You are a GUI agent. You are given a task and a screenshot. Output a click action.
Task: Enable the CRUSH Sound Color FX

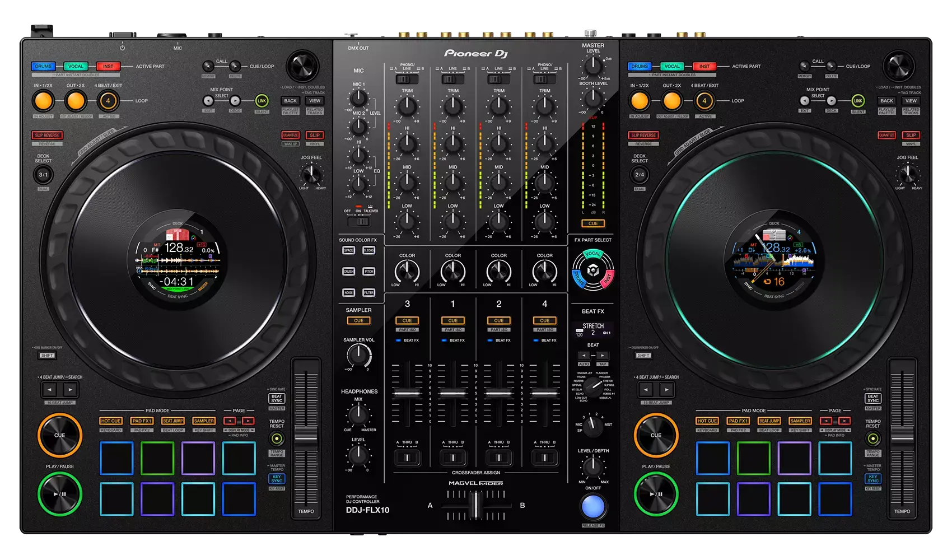[348, 272]
